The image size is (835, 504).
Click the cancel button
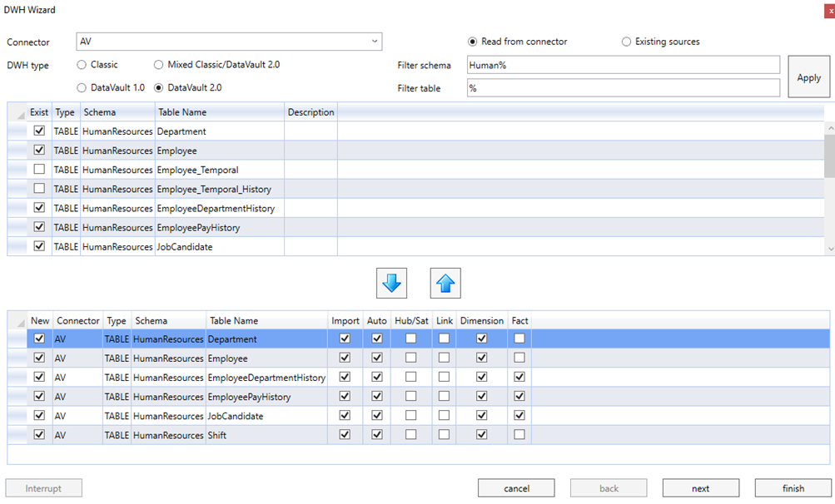[516, 488]
